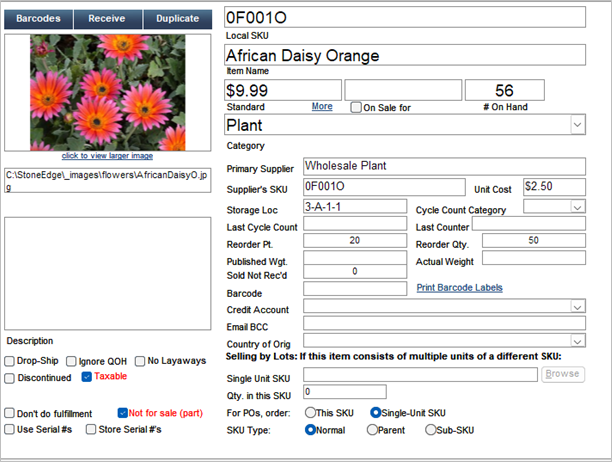Click the Barcodes button
Viewport: 612px width, 462px height.
click(x=38, y=19)
